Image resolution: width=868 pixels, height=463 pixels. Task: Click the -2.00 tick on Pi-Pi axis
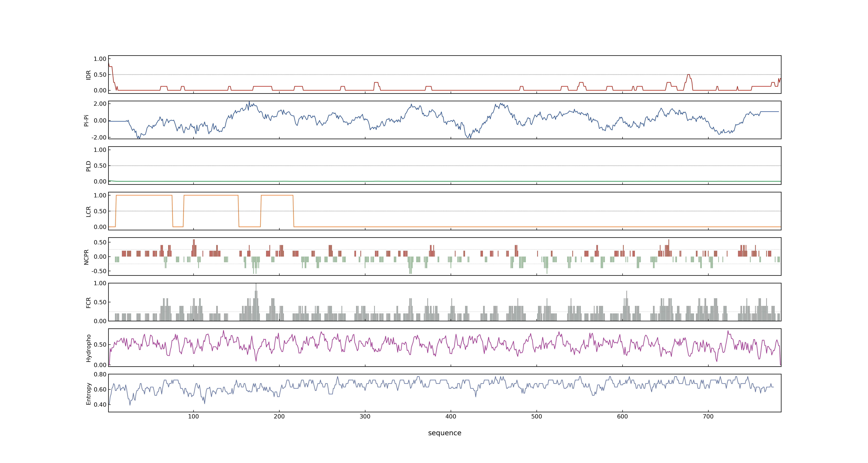point(99,138)
